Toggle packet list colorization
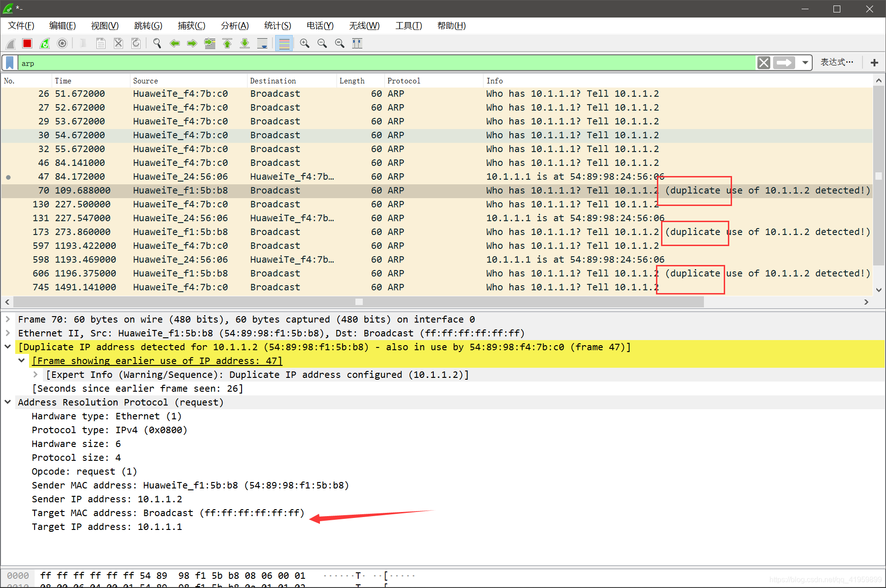 click(284, 43)
